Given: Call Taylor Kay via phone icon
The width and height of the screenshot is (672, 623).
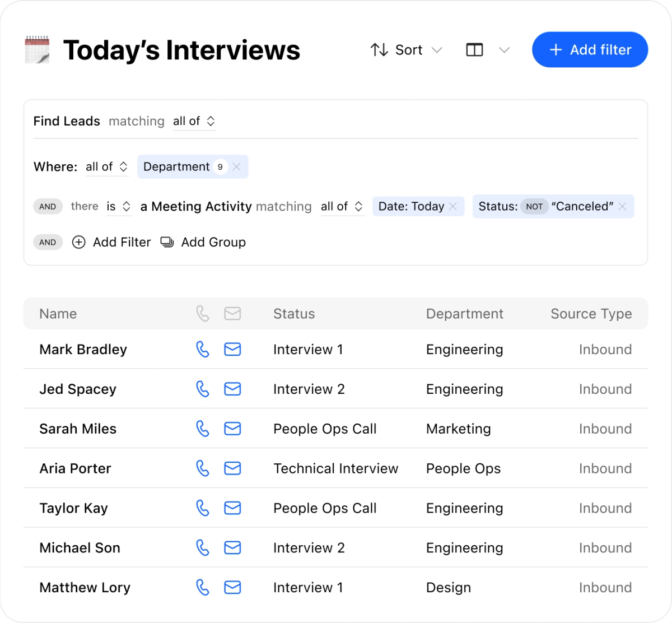Looking at the screenshot, I should [x=203, y=508].
